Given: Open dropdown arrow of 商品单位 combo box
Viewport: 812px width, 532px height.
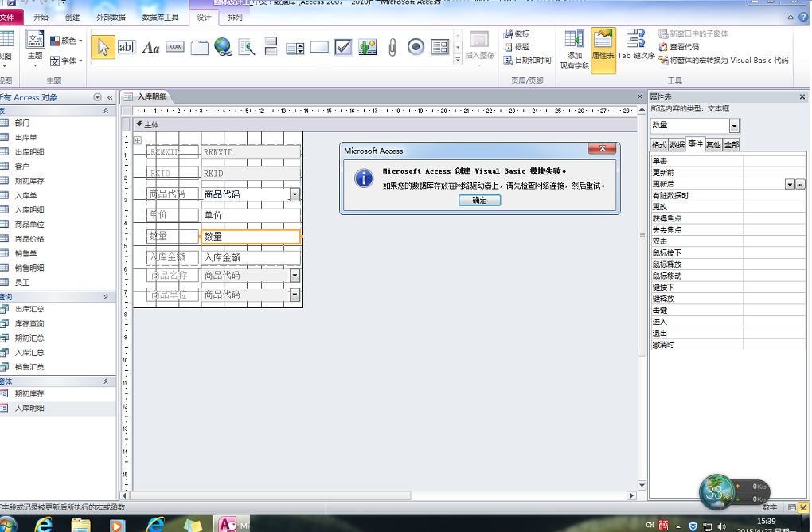Looking at the screenshot, I should (x=295, y=295).
